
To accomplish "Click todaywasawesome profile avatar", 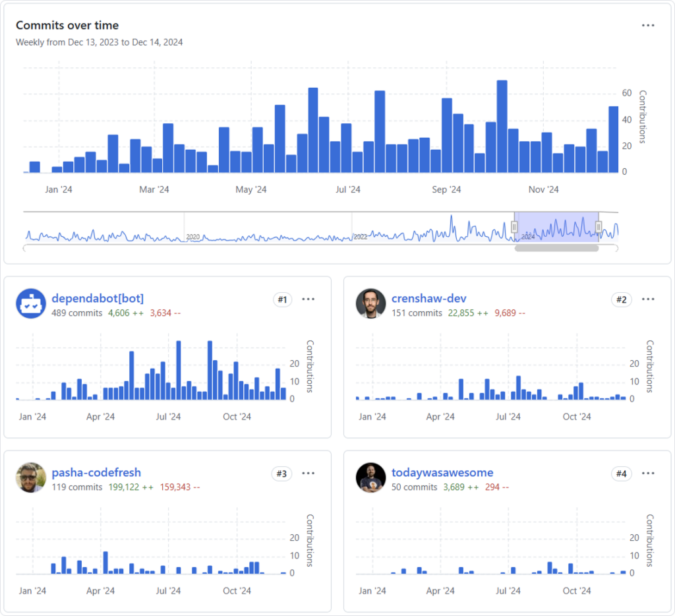I will 370,477.
